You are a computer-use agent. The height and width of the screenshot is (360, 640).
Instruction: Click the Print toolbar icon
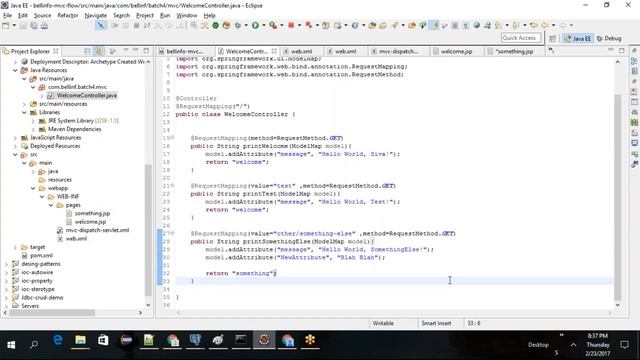click(44, 26)
